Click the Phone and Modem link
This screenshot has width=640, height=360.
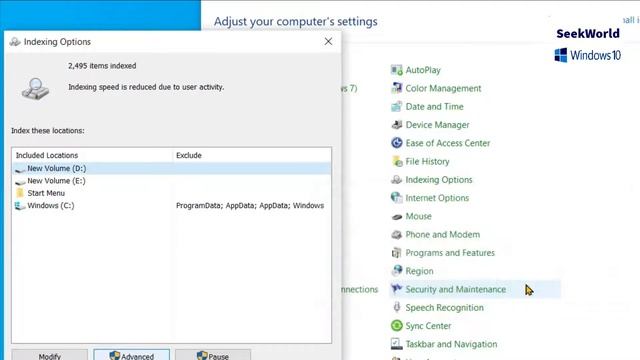coord(442,235)
